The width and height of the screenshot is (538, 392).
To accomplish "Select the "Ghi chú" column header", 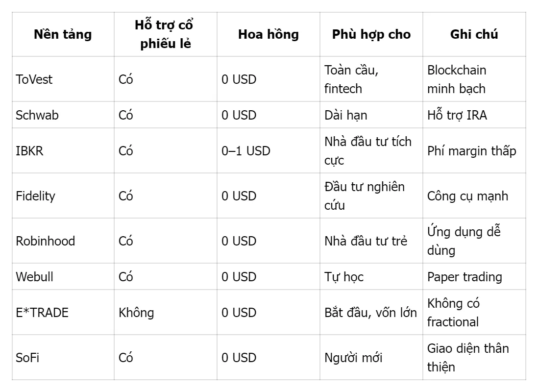I will 474,35.
